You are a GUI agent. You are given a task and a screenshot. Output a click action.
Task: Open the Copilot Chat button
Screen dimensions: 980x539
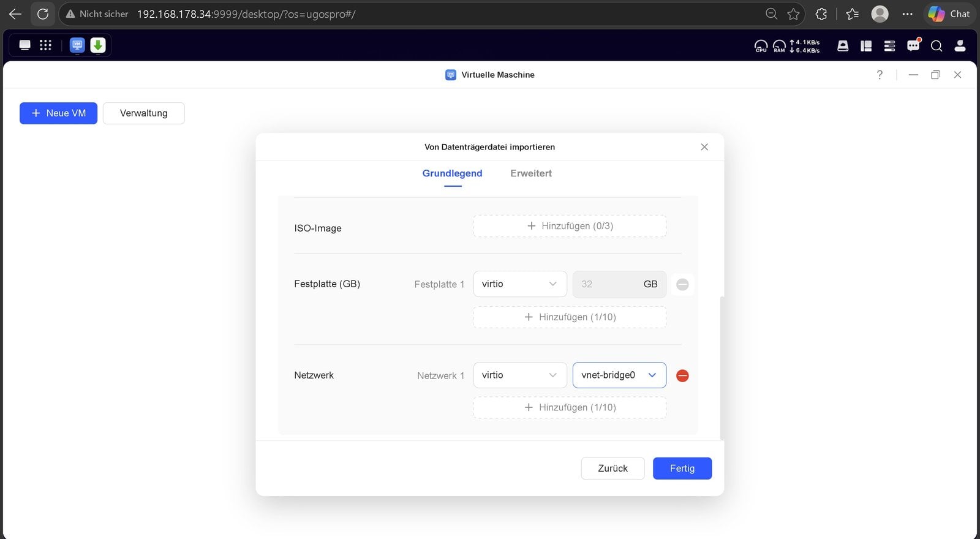(x=949, y=13)
